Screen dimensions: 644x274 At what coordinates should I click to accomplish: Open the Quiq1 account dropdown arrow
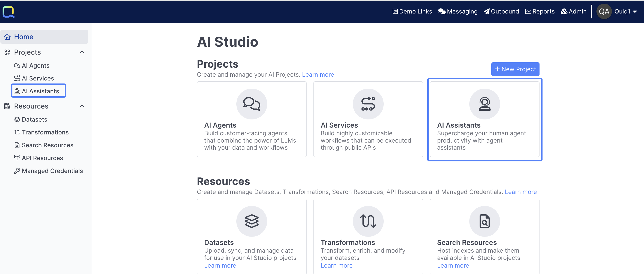[x=635, y=12]
